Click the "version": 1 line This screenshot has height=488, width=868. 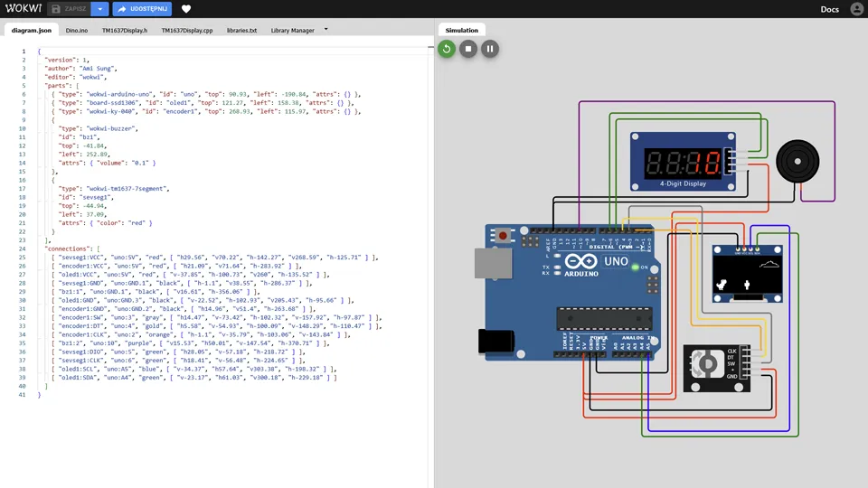(x=67, y=60)
